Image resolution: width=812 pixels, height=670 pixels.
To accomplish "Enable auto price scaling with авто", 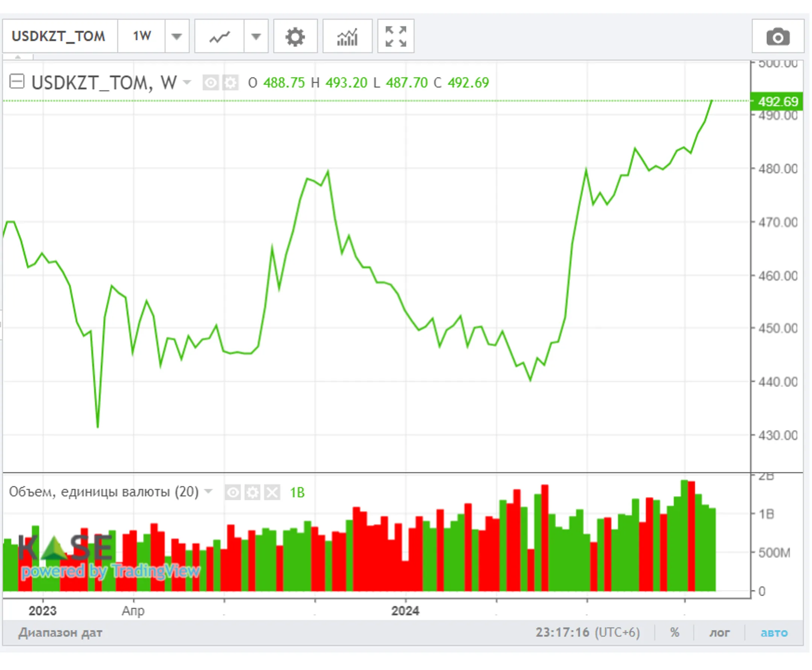I will pos(774,633).
